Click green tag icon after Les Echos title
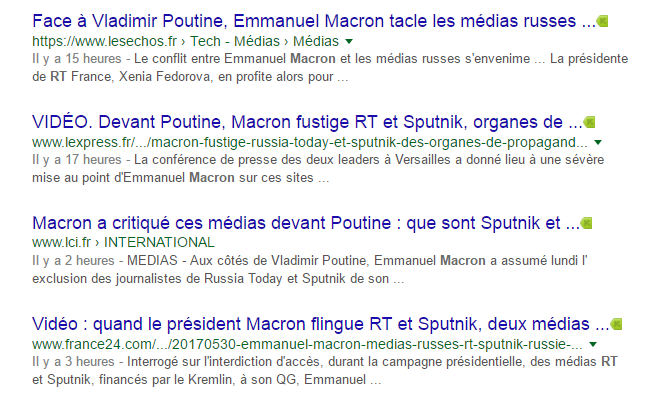The width and height of the screenshot is (645, 408). pos(603,21)
